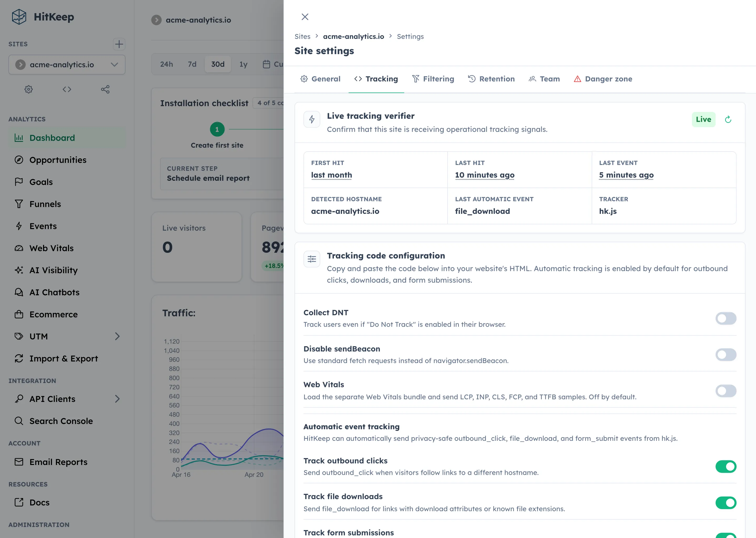Click the UTM tag icon
Image resolution: width=756 pixels, height=538 pixels.
click(x=19, y=336)
